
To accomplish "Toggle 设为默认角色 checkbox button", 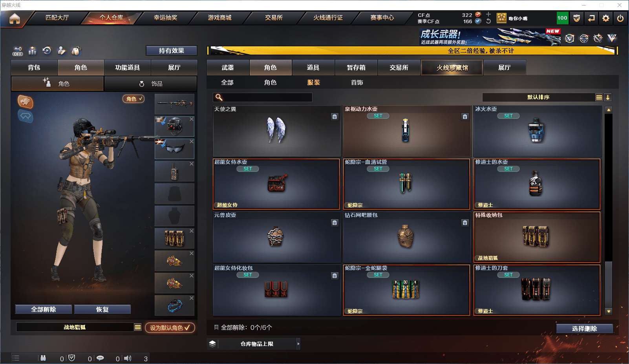I will pos(170,327).
